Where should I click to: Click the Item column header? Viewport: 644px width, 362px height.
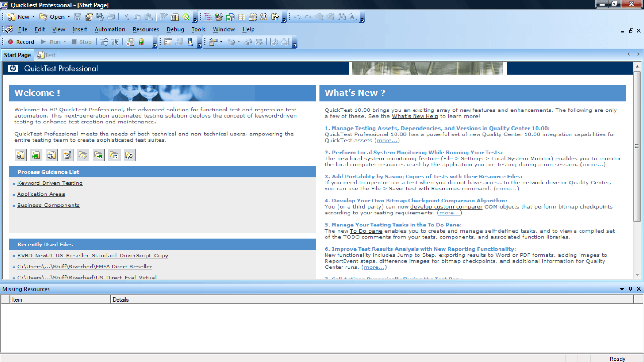coord(60,299)
